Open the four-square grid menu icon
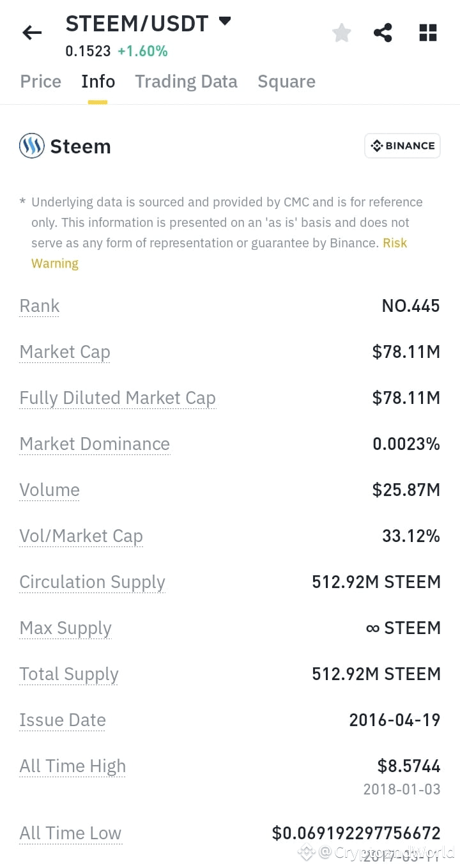 [x=428, y=33]
